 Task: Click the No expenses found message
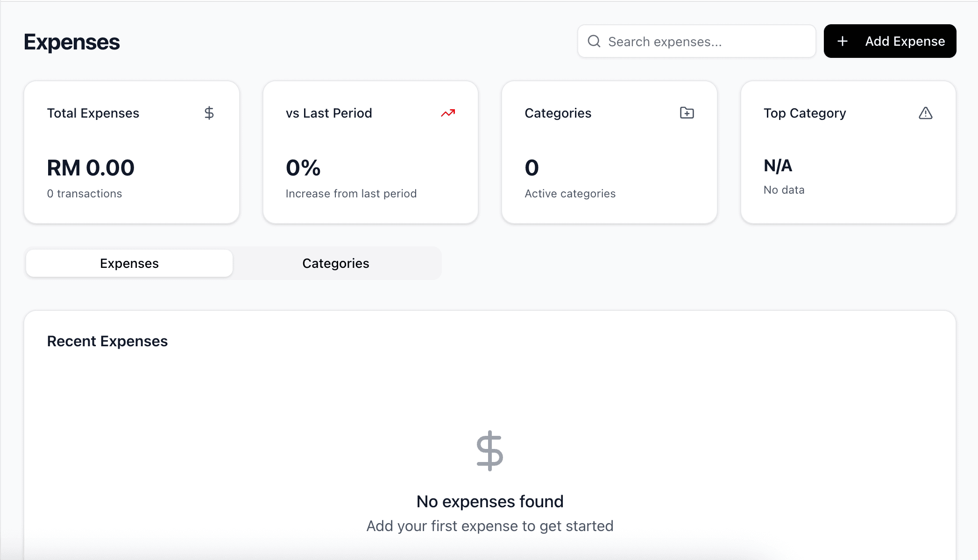coord(490,502)
